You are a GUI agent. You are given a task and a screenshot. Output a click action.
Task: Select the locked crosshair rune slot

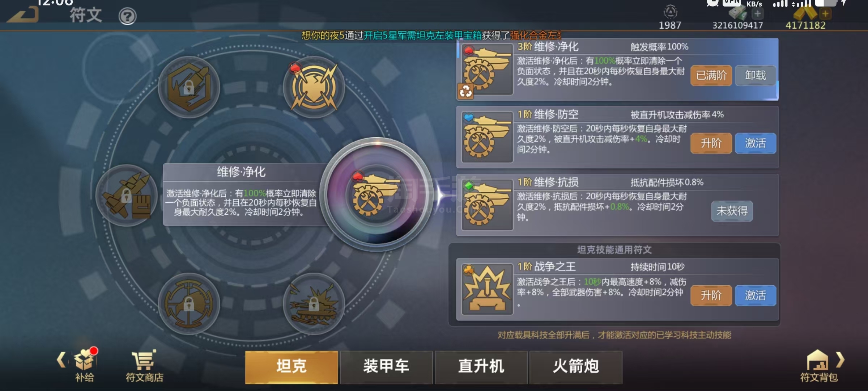click(x=189, y=303)
